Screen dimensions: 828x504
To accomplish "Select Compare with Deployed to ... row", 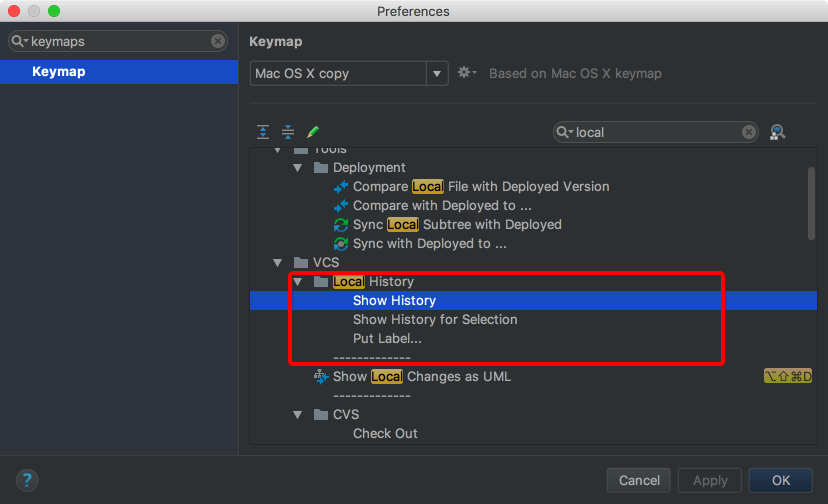I will (x=533, y=205).
